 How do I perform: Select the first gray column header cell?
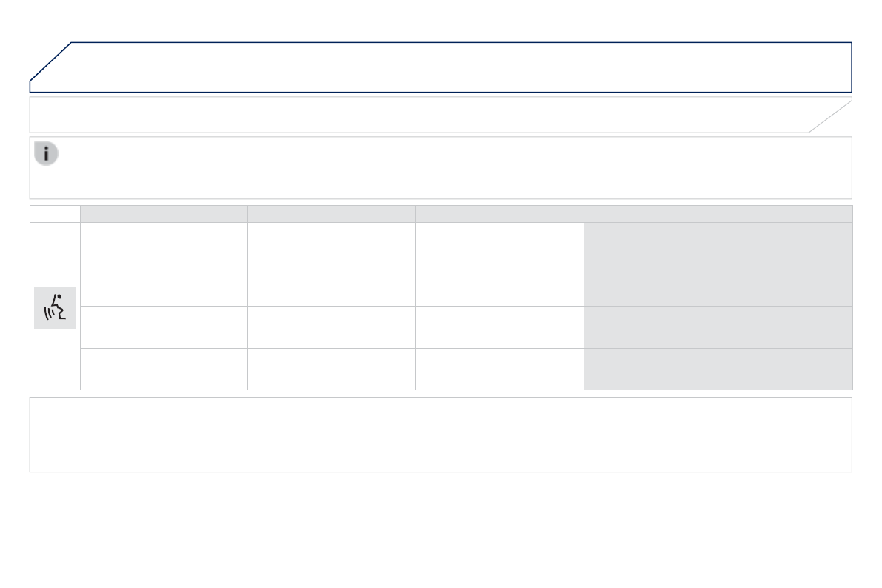[164, 214]
